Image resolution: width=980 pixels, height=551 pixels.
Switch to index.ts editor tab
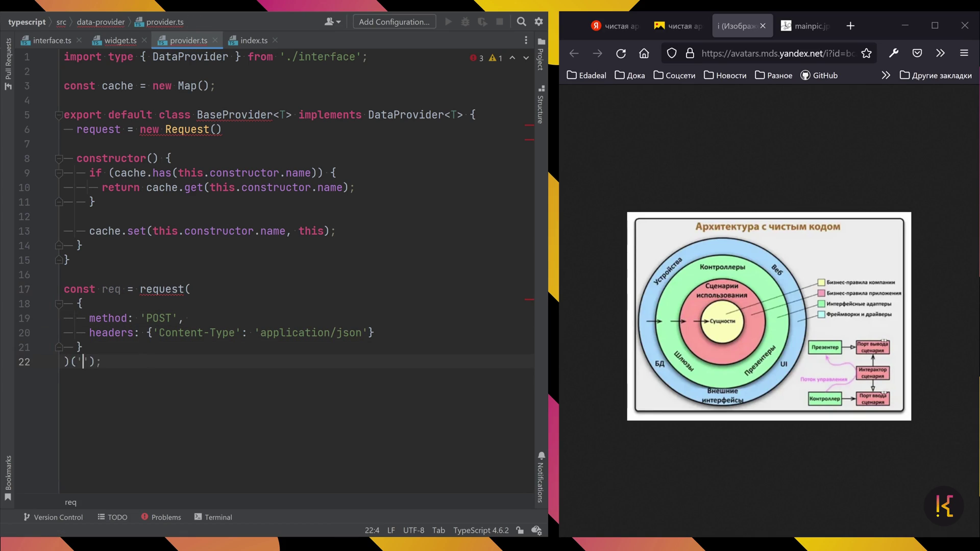(x=254, y=40)
